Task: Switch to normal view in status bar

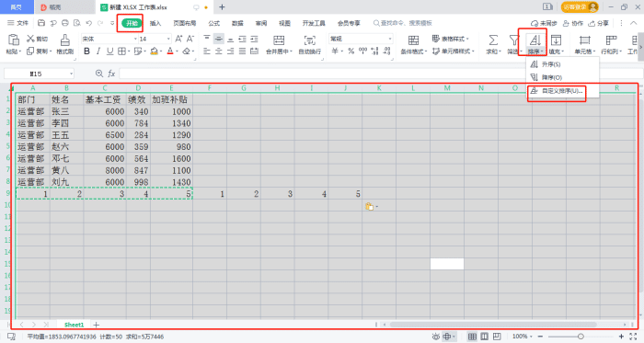Action: (x=472, y=337)
